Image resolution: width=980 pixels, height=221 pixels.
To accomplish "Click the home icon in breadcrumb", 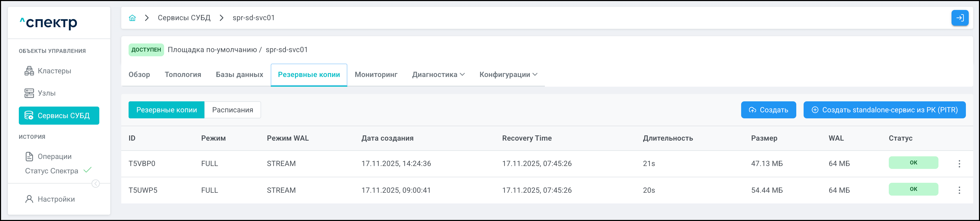I will (132, 18).
